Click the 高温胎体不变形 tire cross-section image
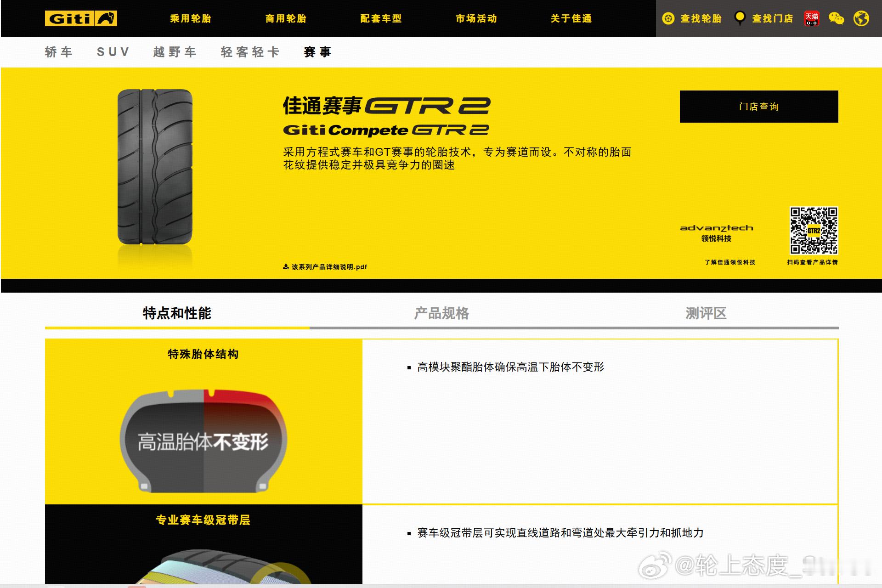Image resolution: width=882 pixels, height=588 pixels. click(x=204, y=441)
